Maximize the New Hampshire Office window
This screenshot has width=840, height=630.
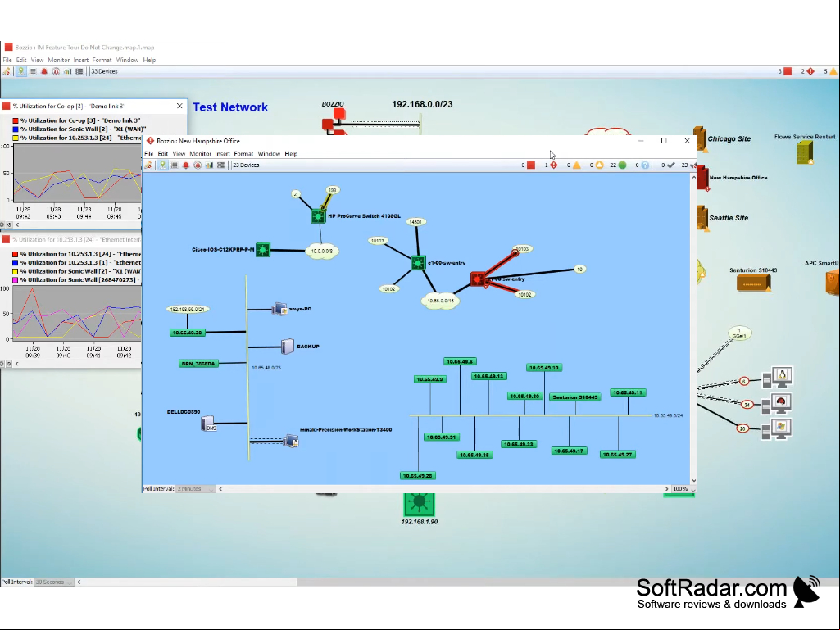click(x=664, y=141)
